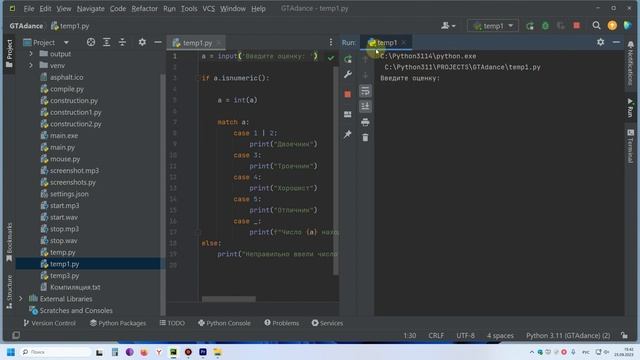Viewport: 640px width, 360px height.
Task: Open Python 3.11 interpreter selector
Action: (x=568, y=336)
